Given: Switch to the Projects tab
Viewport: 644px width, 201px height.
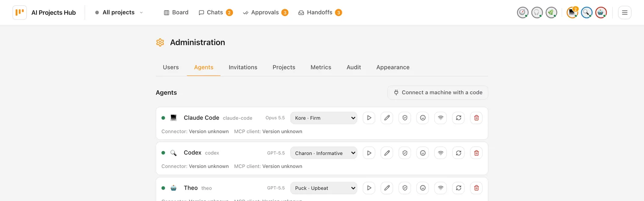Looking at the screenshot, I should click(x=284, y=67).
